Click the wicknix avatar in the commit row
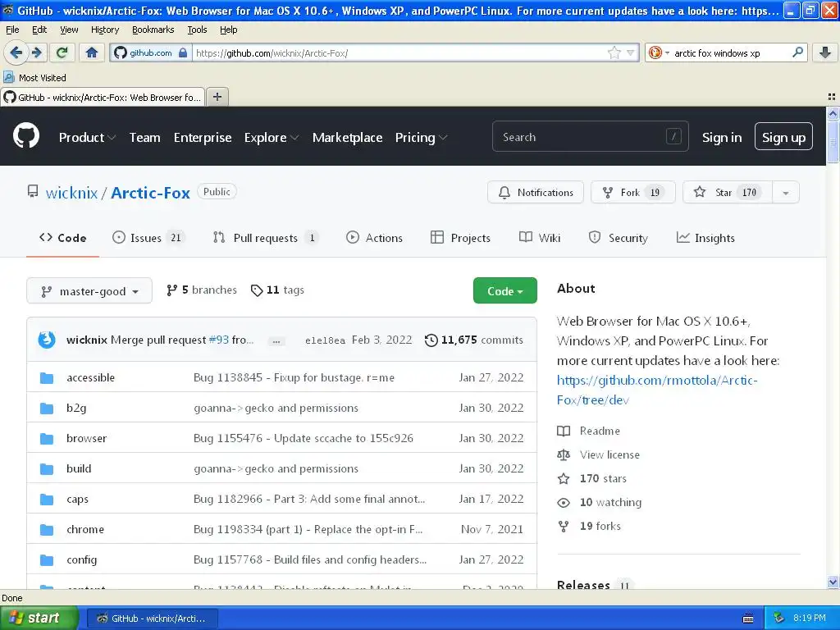The image size is (840, 630). click(47, 340)
